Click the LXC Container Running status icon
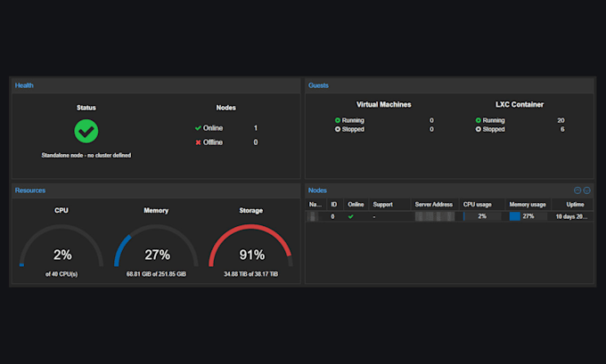This screenshot has width=606, height=364. (478, 120)
